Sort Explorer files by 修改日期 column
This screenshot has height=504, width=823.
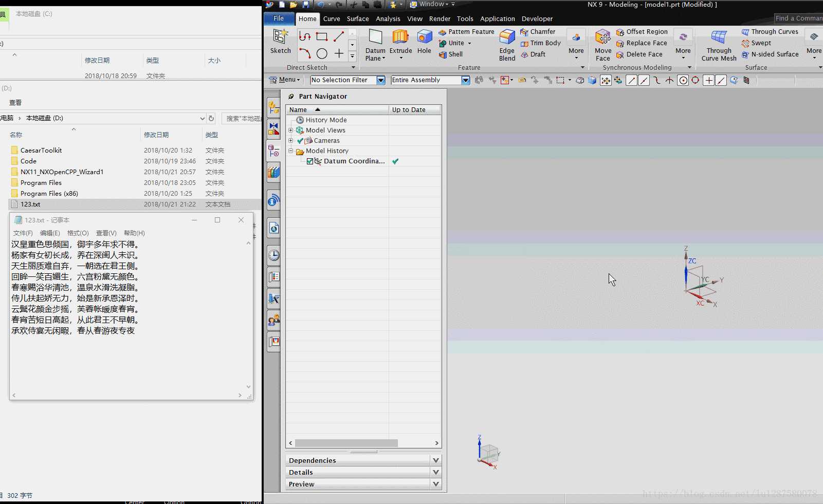pos(156,135)
